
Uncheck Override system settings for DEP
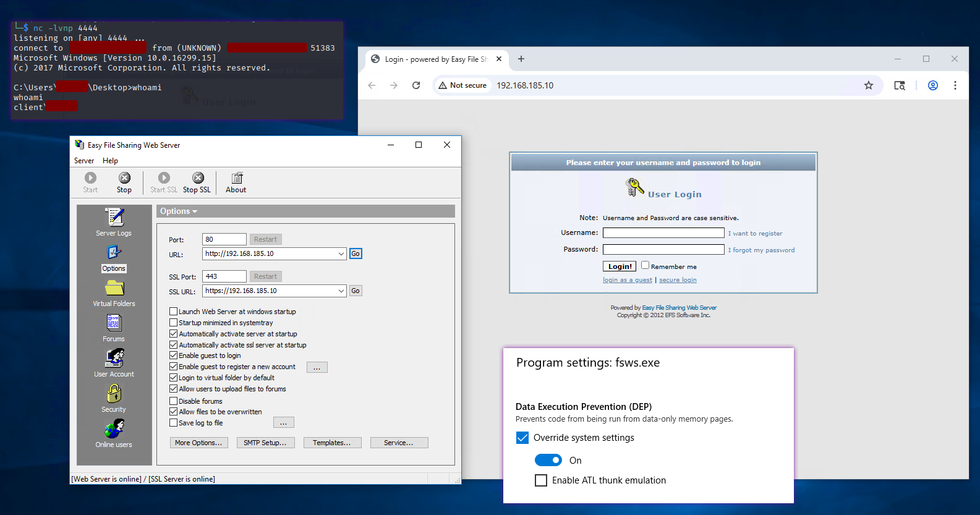click(522, 438)
